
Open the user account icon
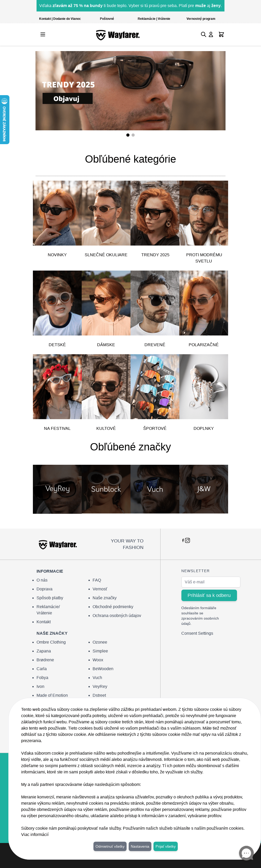tap(211, 34)
